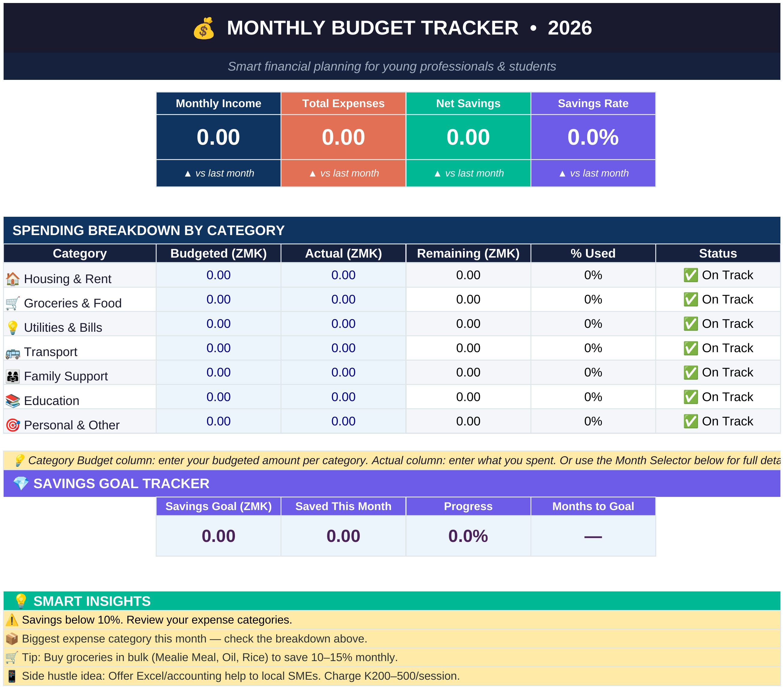This screenshot has height=689, width=784.
Task: Click the Savings Rate 0.0% value
Action: click(x=593, y=137)
